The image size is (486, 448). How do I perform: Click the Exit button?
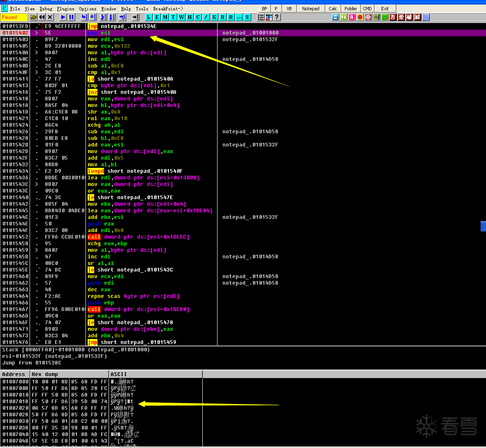tap(385, 9)
